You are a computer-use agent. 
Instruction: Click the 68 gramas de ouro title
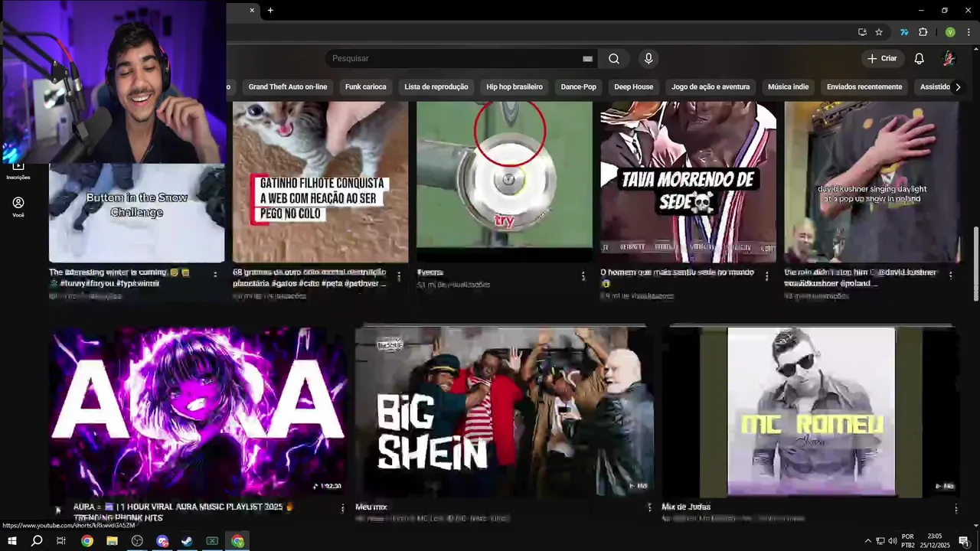tap(310, 278)
